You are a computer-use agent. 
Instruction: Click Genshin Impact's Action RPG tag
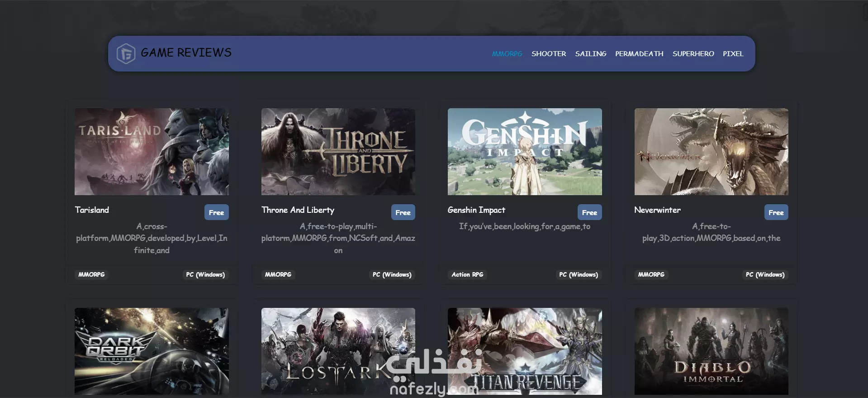coord(467,274)
